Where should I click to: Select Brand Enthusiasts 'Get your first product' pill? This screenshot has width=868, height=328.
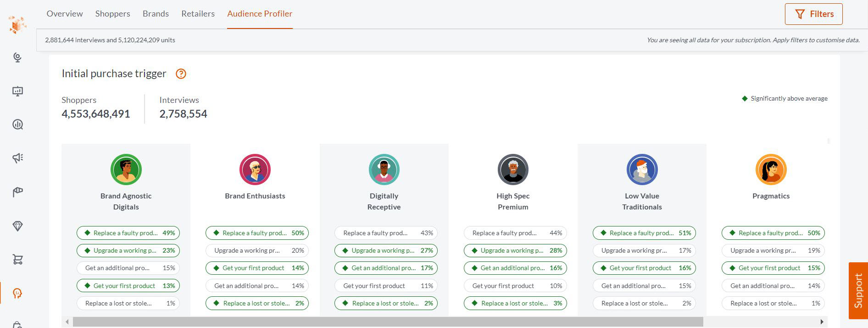tap(257, 268)
